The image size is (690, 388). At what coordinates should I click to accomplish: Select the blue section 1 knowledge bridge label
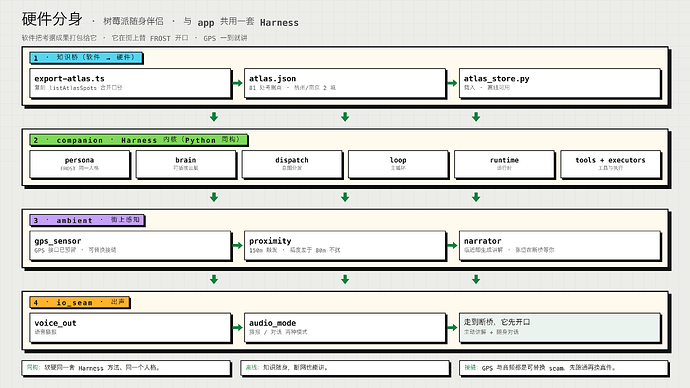coord(86,58)
